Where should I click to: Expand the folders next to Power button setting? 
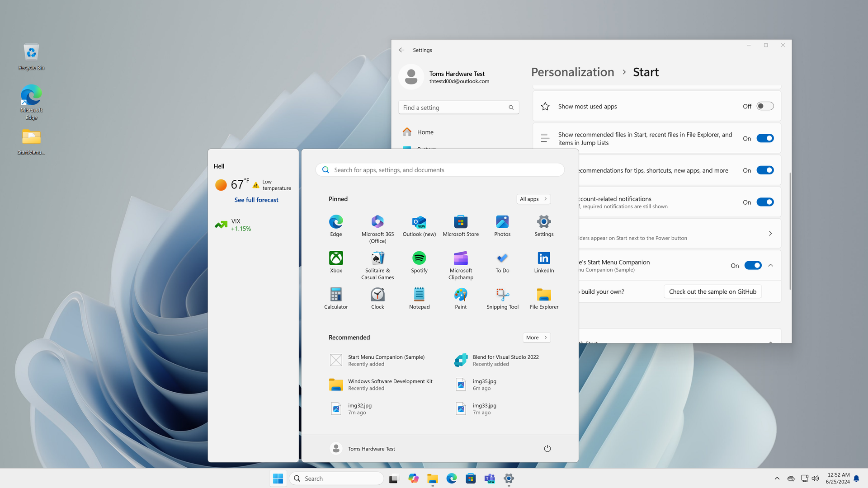pyautogui.click(x=770, y=233)
